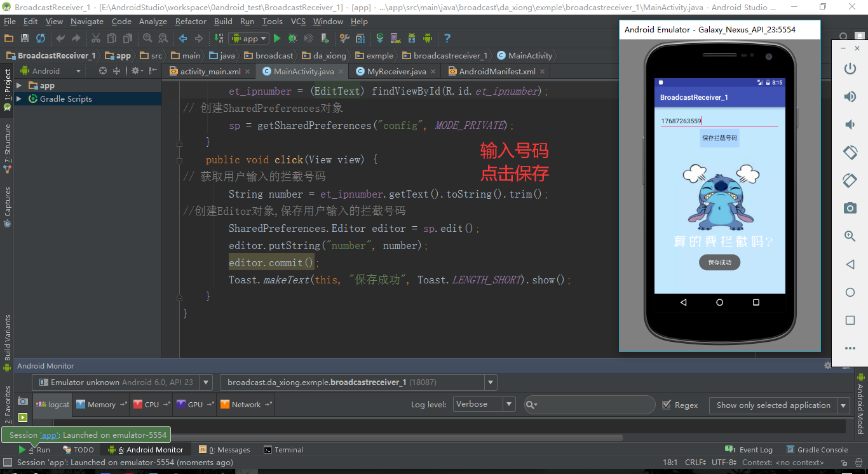Open the SDK Manager icon

tap(412, 38)
